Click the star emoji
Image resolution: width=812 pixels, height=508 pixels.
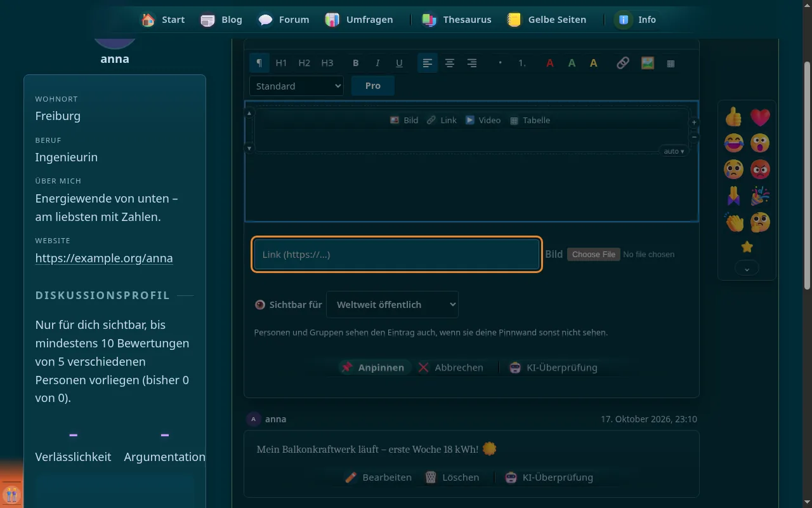[747, 246]
